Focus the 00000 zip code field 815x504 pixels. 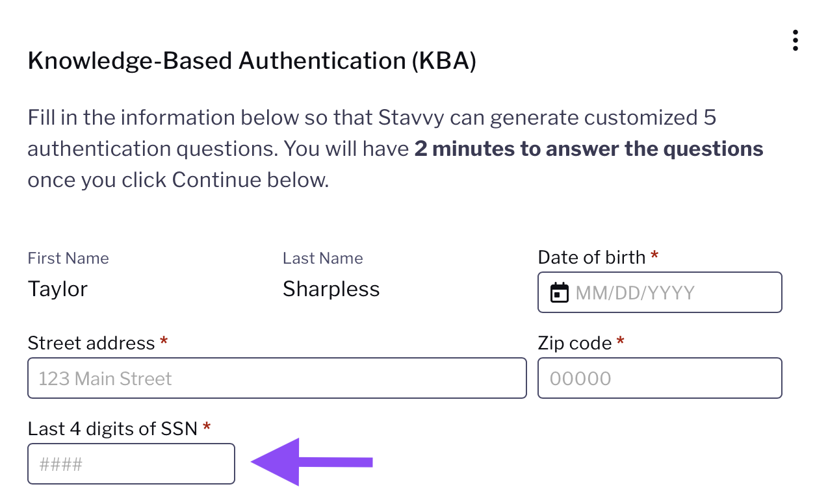point(660,378)
